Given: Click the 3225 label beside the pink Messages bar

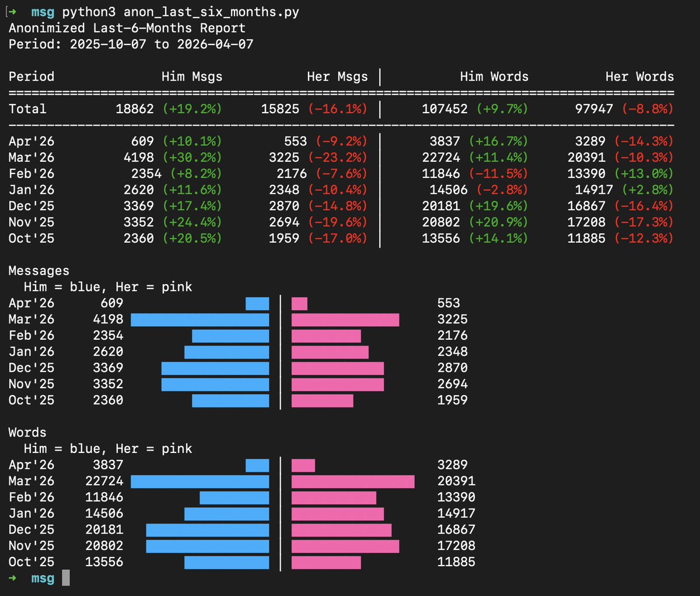Looking at the screenshot, I should (453, 319).
